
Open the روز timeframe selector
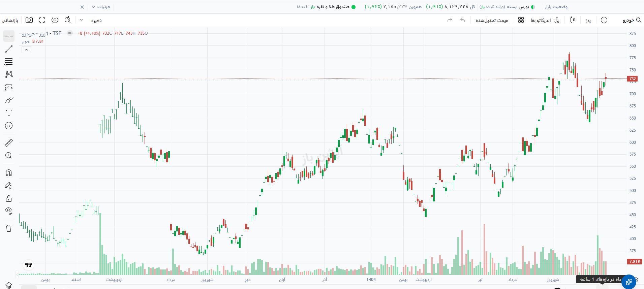[x=588, y=20]
